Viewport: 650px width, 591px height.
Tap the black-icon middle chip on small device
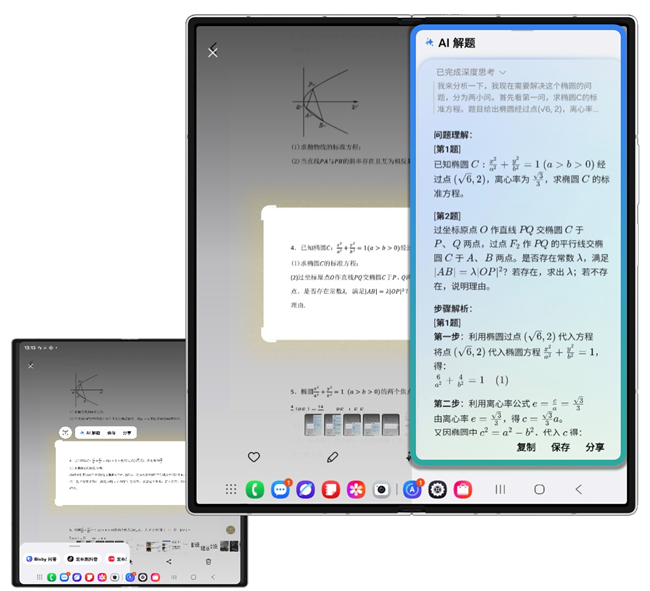(x=83, y=559)
